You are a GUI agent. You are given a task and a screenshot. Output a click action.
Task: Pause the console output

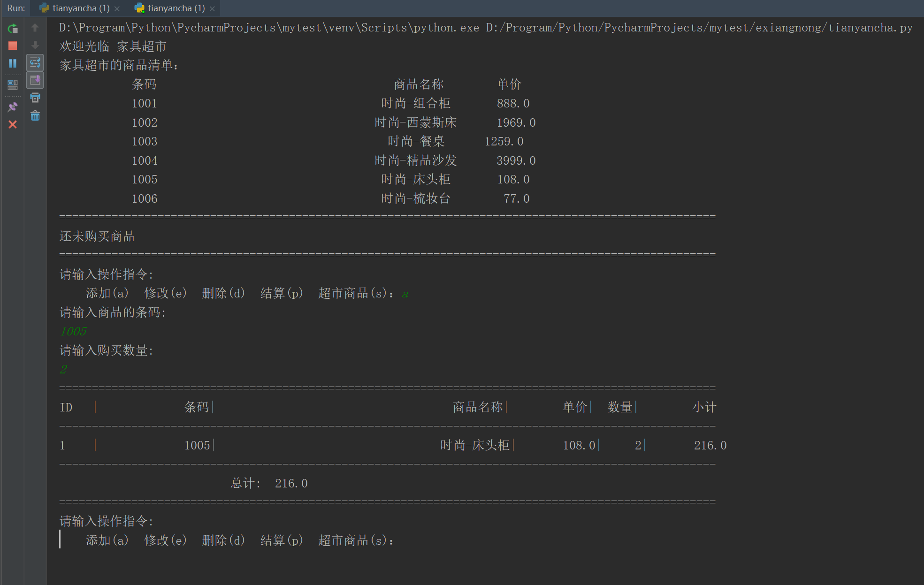pos(13,63)
